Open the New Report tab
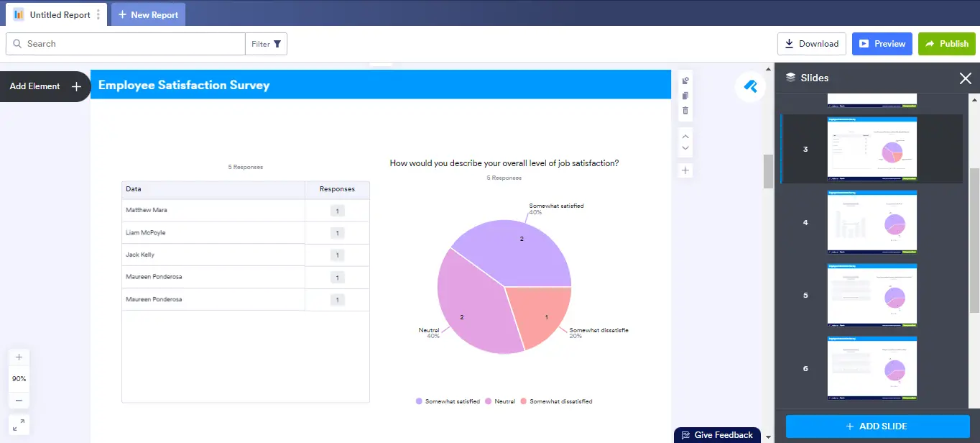980x443 pixels. (x=148, y=14)
